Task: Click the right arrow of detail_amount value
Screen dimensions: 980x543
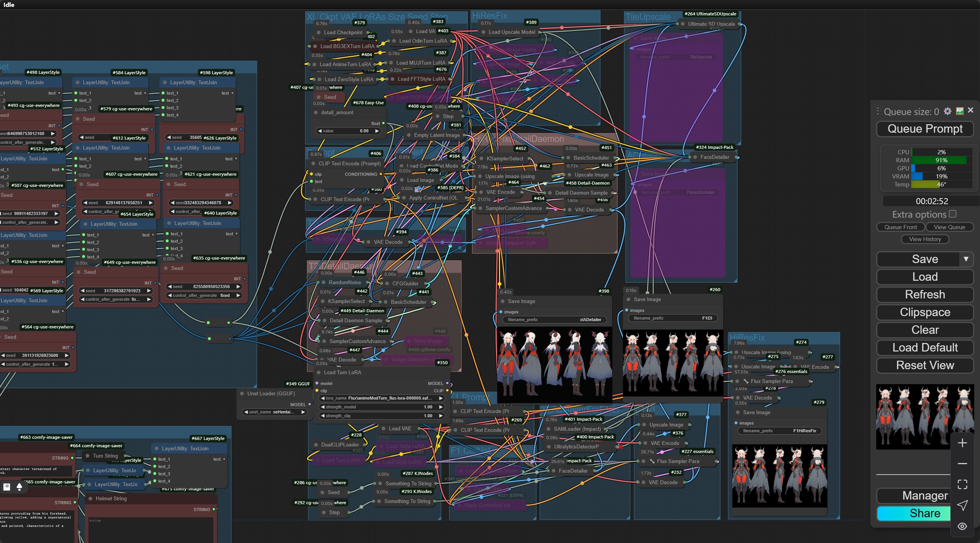Action: pyautogui.click(x=377, y=131)
